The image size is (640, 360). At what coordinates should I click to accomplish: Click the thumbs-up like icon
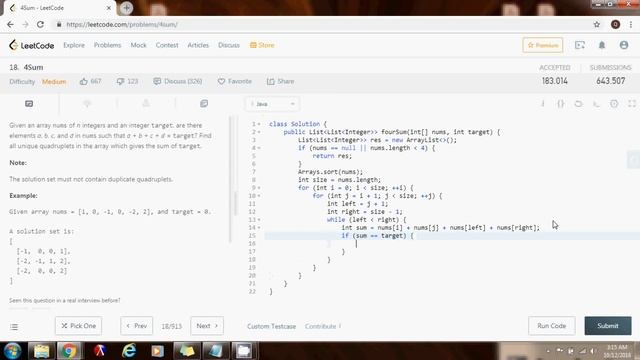(84, 81)
